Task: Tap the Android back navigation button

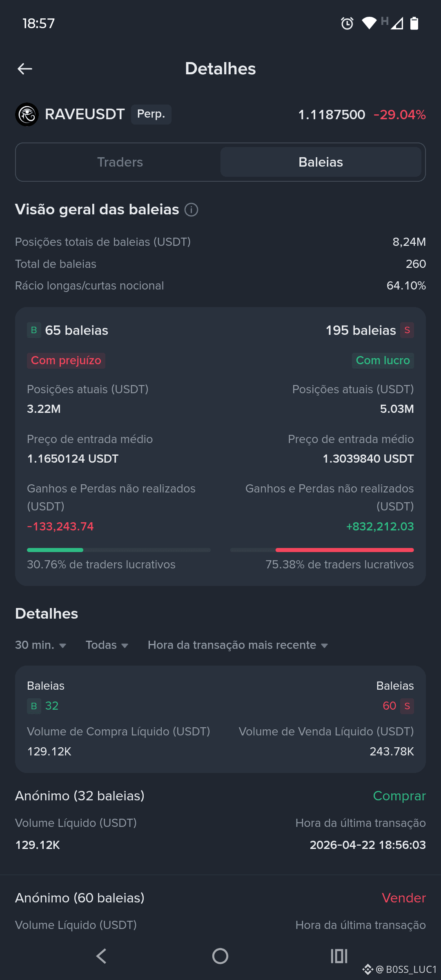Action: pos(101,956)
